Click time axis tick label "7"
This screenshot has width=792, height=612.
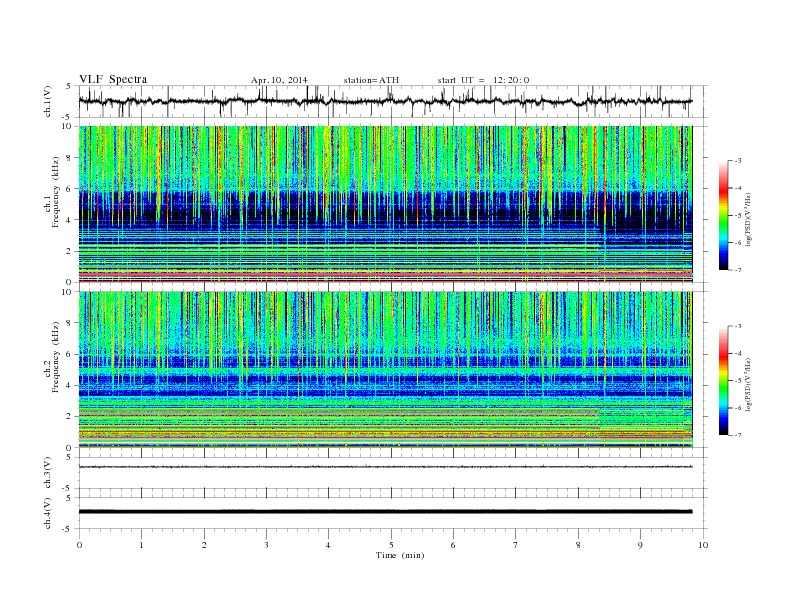[x=516, y=545]
